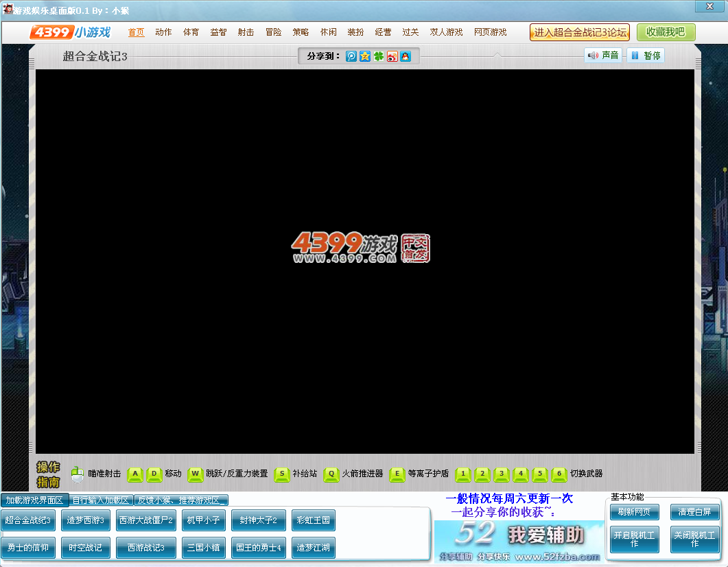Image resolution: width=728 pixels, height=567 pixels.
Task: Load the game 西游战记3
Action: [145, 548]
